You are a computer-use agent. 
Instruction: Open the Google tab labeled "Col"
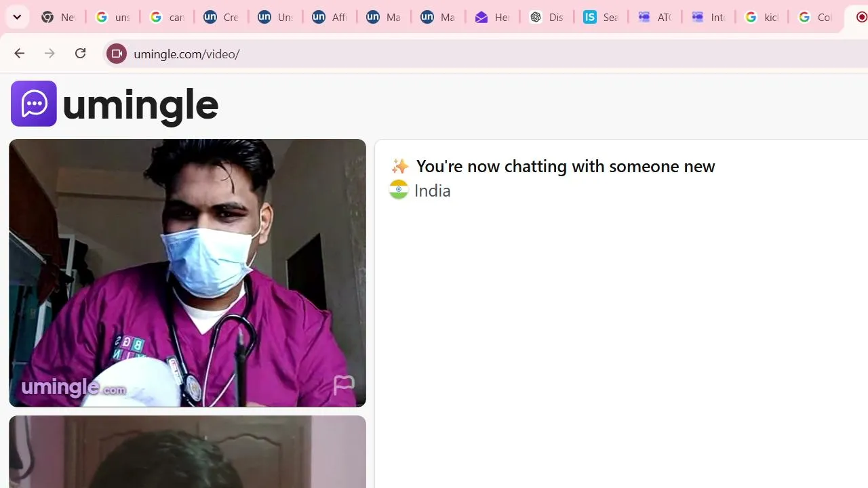tap(815, 17)
